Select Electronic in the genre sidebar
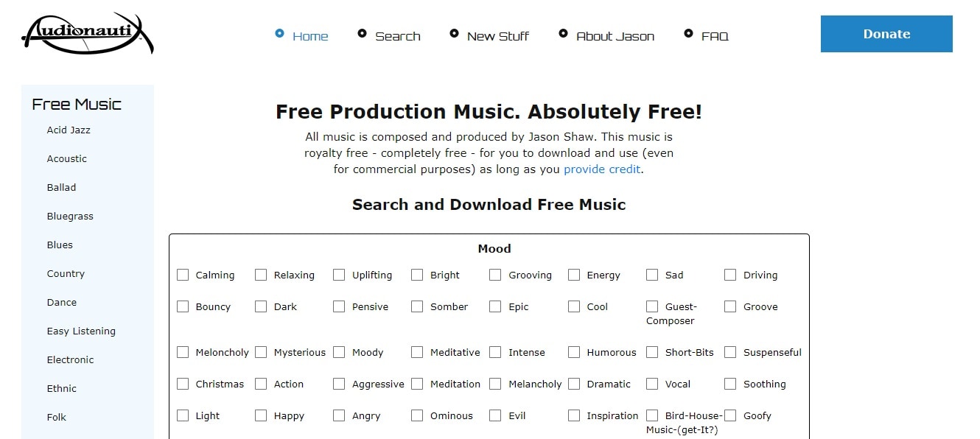Screen dimensions: 980x439 point(70,359)
